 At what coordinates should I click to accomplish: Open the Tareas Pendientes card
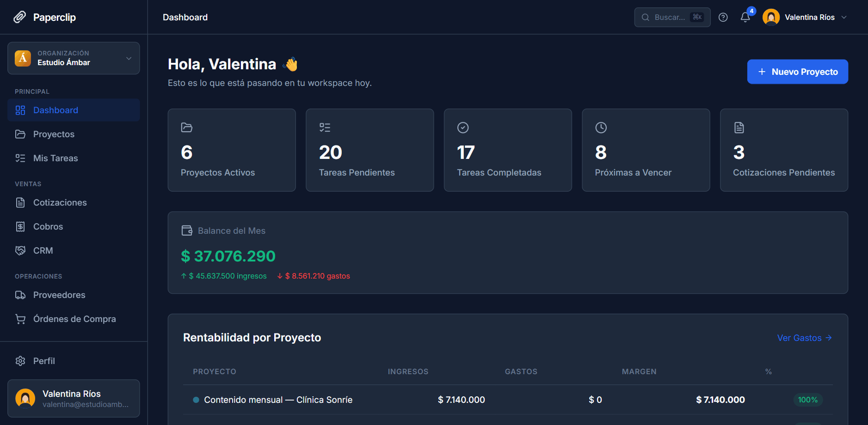370,150
